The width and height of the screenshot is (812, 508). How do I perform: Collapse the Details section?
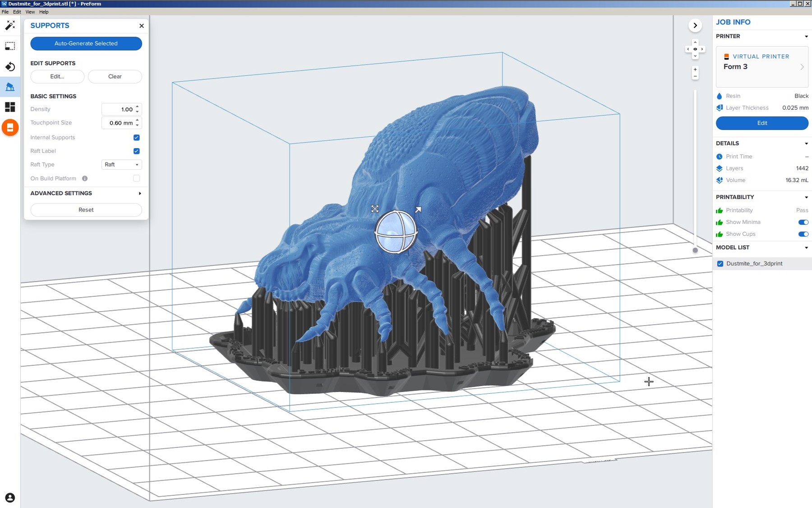[806, 144]
